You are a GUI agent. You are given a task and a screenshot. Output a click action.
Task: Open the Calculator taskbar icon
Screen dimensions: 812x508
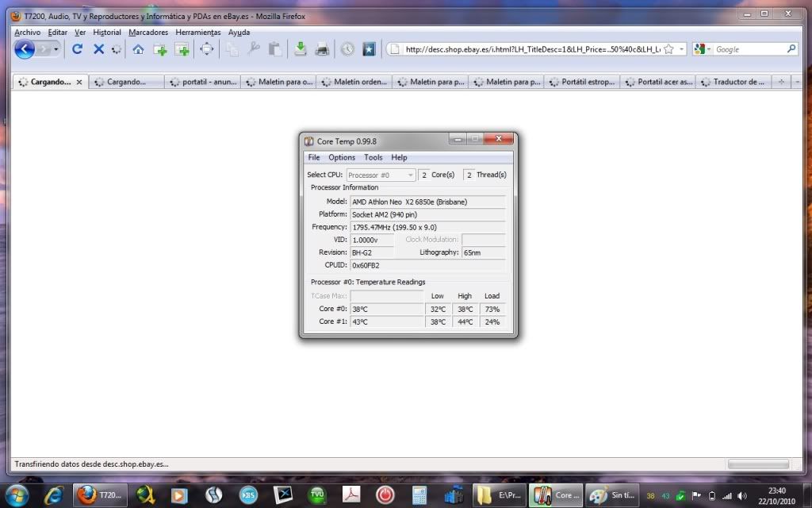tap(419, 495)
